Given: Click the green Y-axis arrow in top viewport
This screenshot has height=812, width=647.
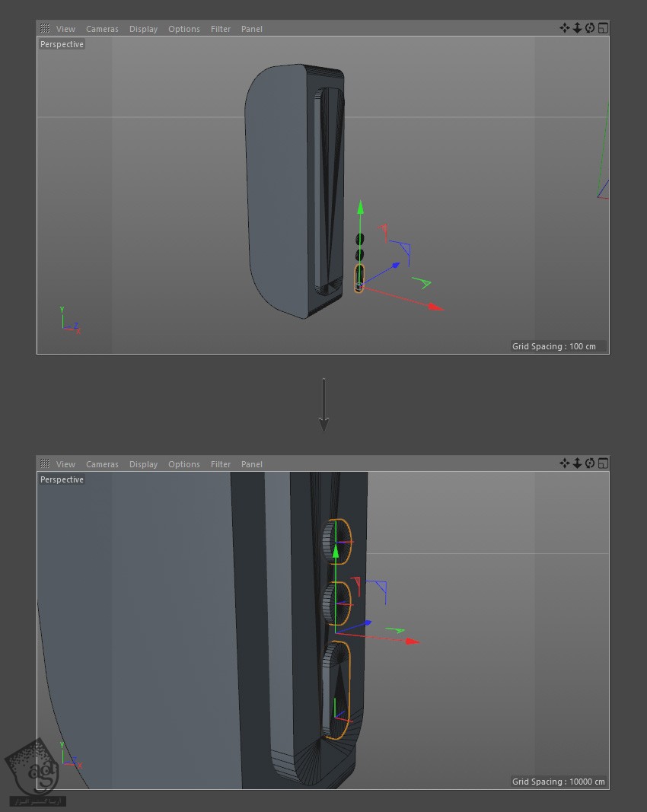Looking at the screenshot, I should (x=360, y=208).
